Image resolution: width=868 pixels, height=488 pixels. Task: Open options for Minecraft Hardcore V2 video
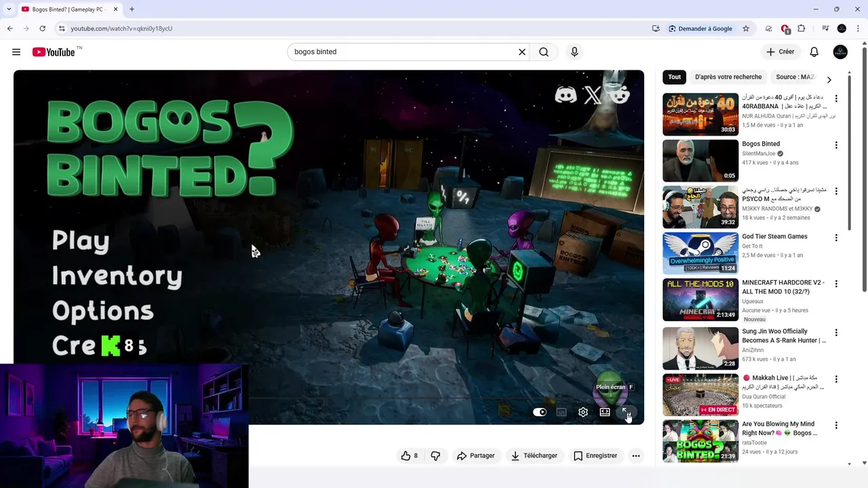836,284
